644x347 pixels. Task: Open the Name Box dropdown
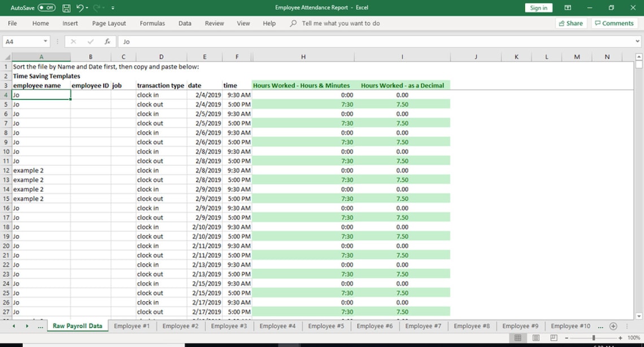tap(46, 41)
